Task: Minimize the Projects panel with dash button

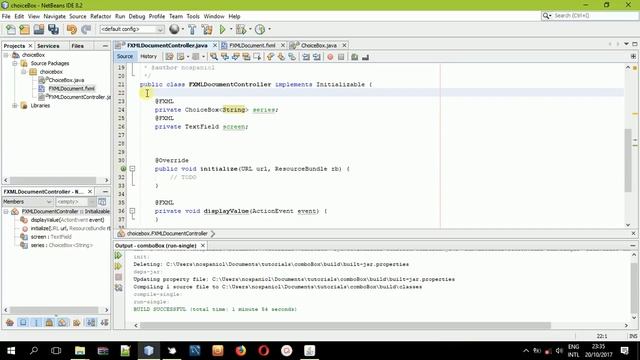Action: click(x=105, y=46)
